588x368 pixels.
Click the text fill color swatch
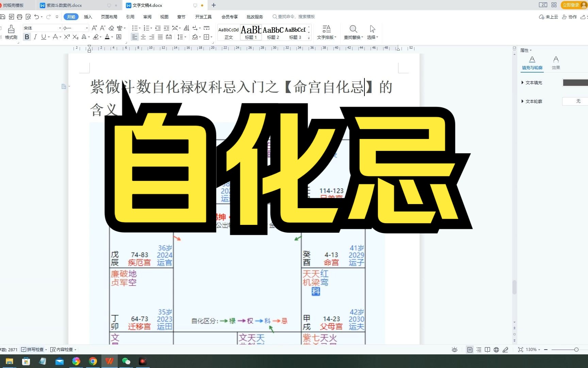[575, 82]
